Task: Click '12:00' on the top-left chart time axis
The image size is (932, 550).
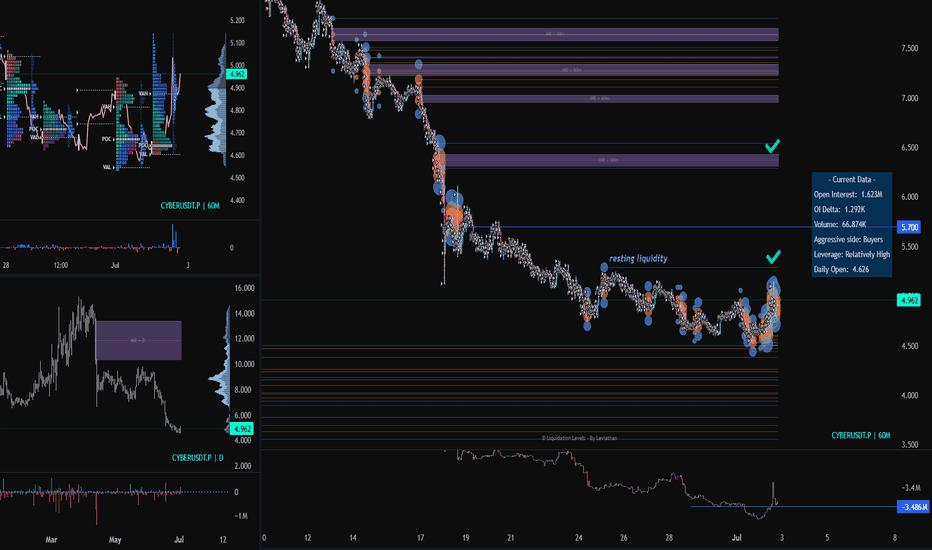Action: [61, 265]
